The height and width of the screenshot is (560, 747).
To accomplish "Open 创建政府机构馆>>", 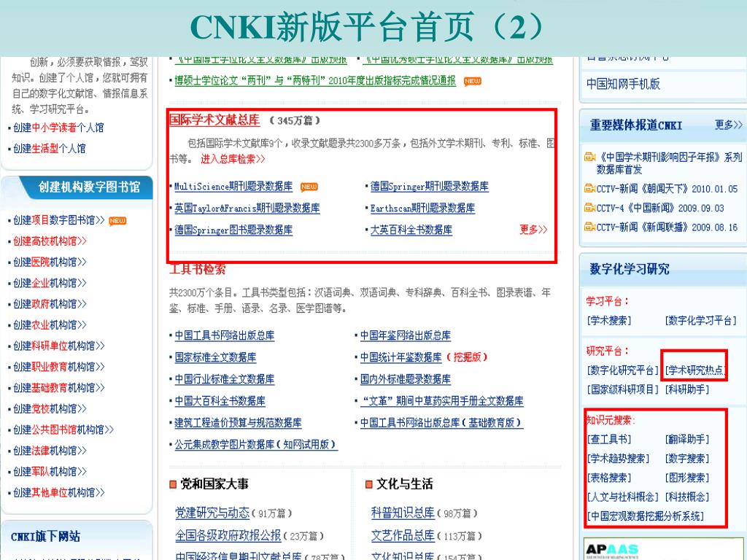I will click(50, 304).
